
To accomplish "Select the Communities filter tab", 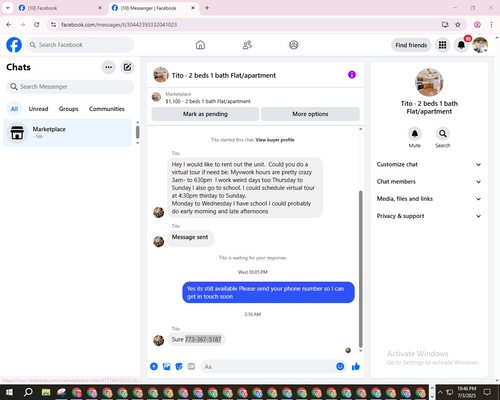I will click(107, 109).
